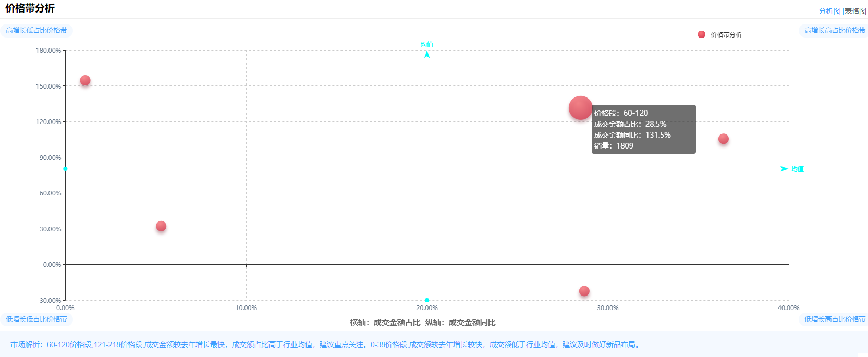Image resolution: width=868 pixels, height=357 pixels.
Task: Select the bubble near 32% growth
Action: point(161,226)
